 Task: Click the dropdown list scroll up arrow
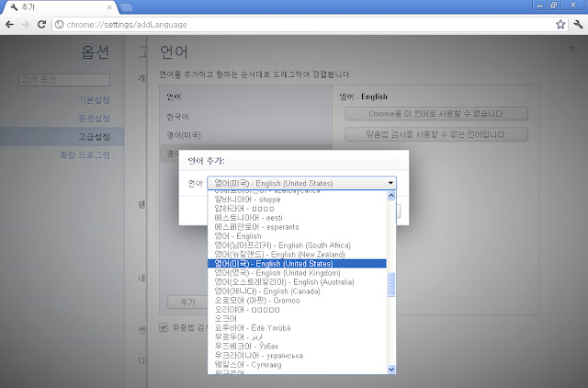click(x=391, y=196)
